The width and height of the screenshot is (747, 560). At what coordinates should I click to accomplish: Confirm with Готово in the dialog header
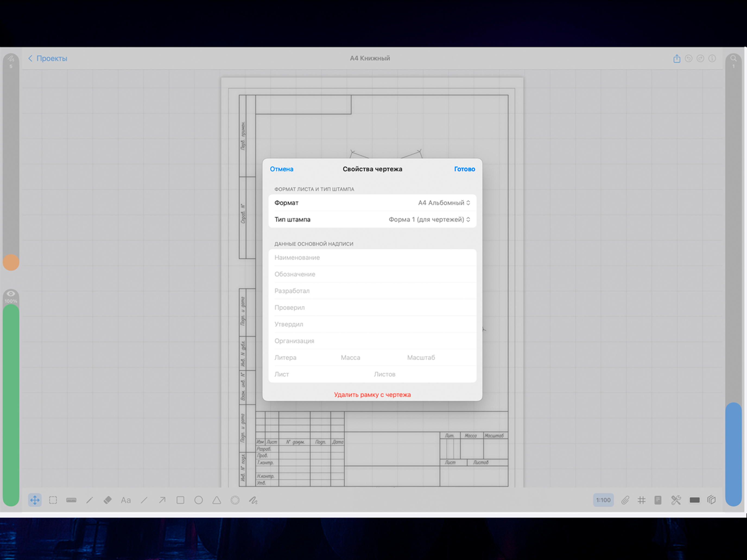click(x=464, y=169)
